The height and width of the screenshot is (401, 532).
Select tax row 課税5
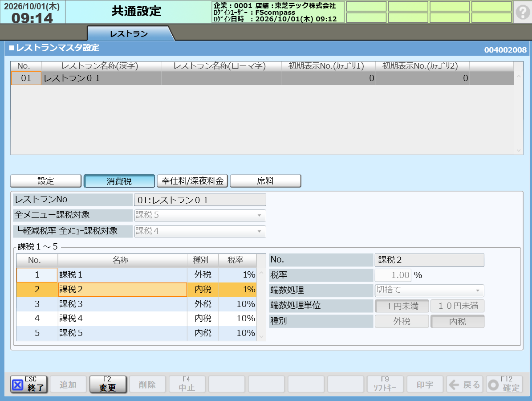(x=136, y=333)
